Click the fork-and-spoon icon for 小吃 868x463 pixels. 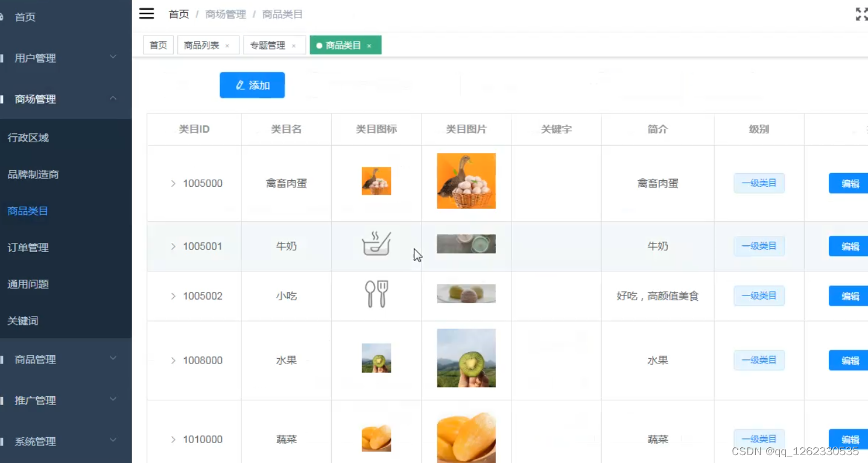point(376,295)
